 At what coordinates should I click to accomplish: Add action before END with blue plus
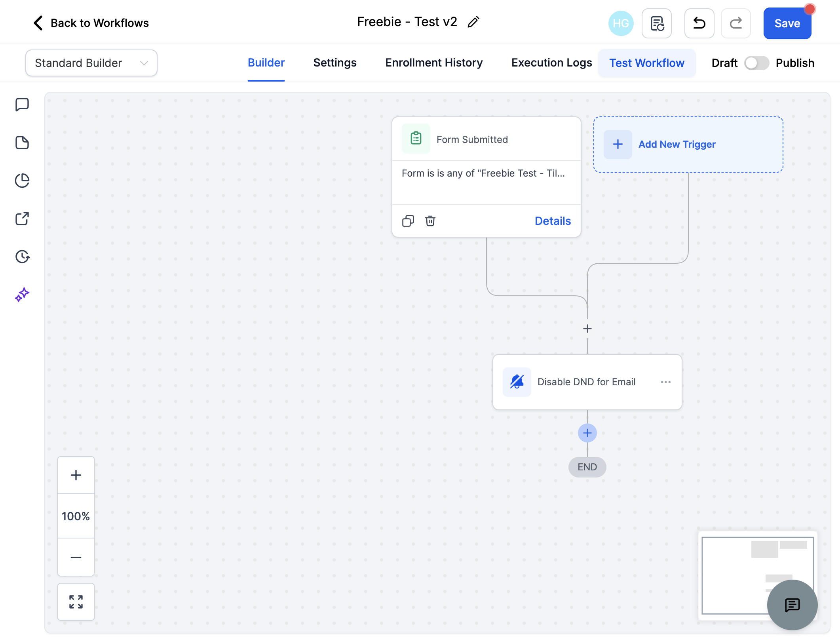coord(587,433)
